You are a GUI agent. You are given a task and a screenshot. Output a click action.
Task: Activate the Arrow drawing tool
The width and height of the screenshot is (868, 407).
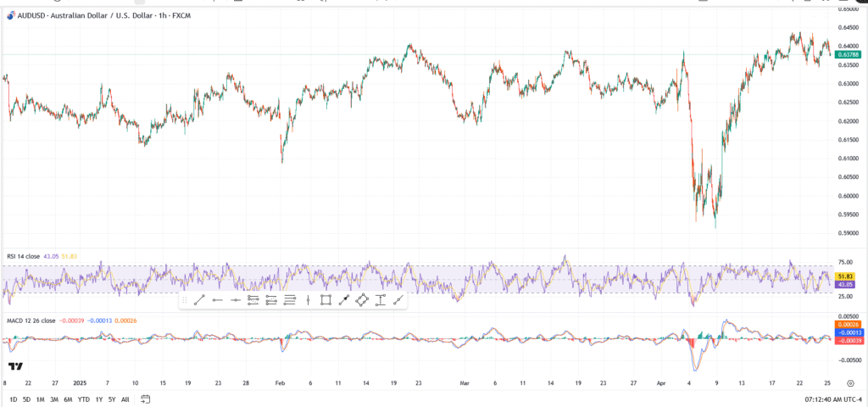tap(343, 299)
